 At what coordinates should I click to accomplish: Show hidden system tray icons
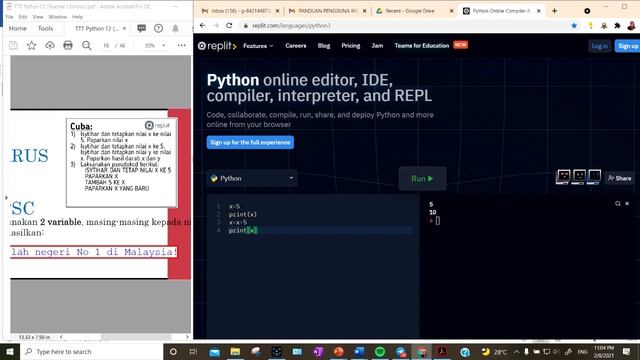point(516,351)
